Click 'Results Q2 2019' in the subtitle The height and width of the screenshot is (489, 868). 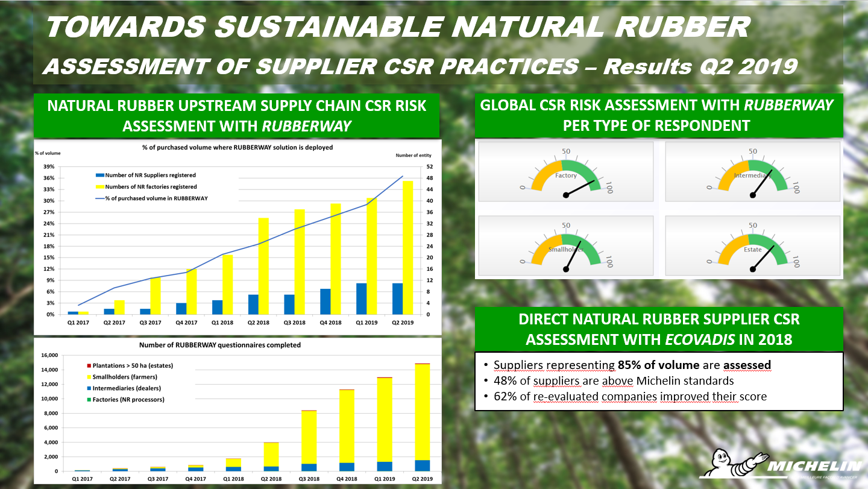702,66
